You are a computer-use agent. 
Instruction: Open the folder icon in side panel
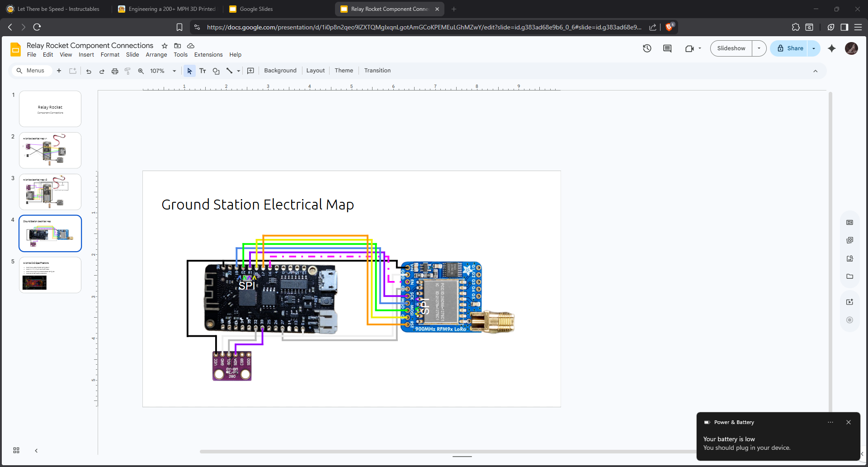(x=850, y=276)
